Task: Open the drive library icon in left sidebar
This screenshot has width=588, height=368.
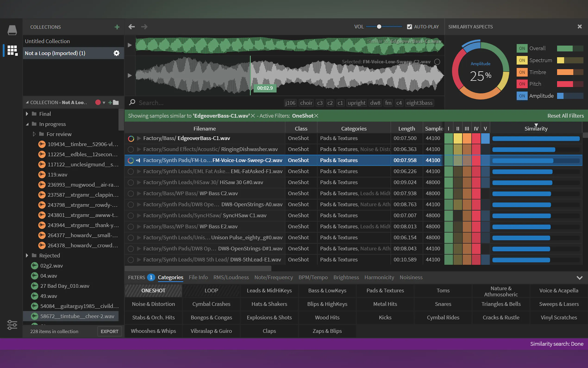Action: (x=12, y=30)
